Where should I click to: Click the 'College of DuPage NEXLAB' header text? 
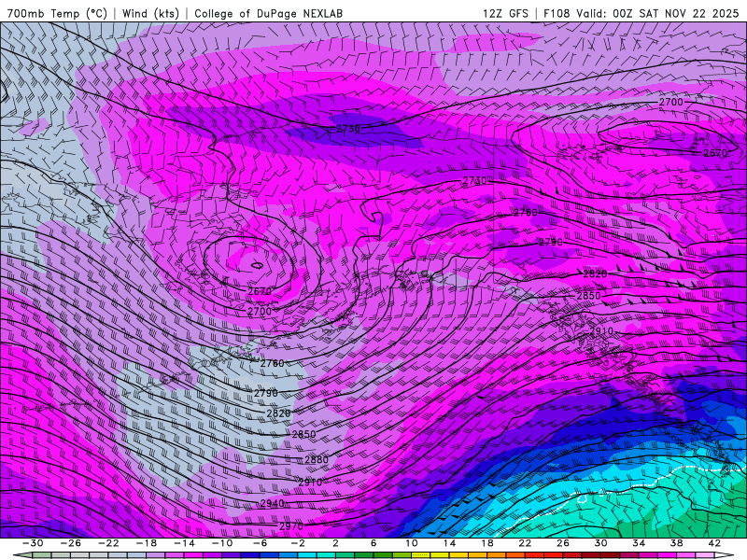tap(268, 13)
